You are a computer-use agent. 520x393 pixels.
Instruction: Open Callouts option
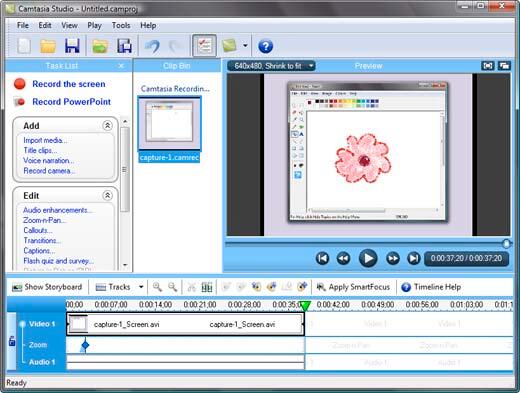38,230
